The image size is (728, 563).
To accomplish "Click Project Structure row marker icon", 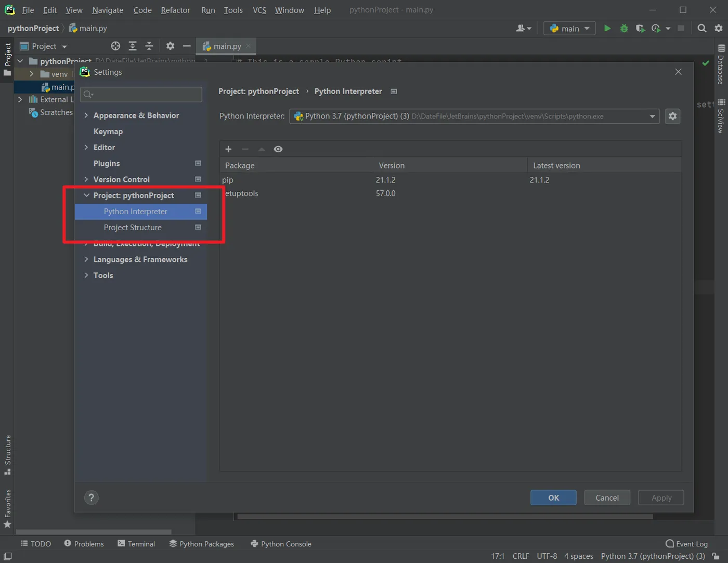I will point(198,227).
